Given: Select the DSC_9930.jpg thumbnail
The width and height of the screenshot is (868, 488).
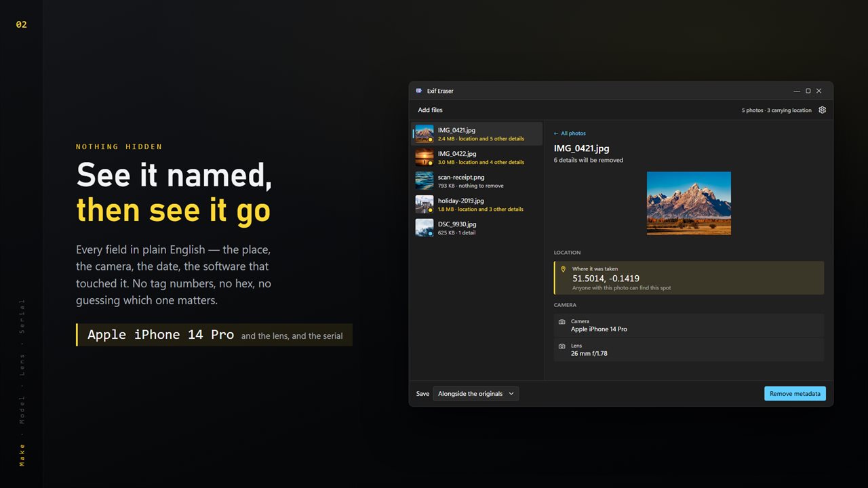Looking at the screenshot, I should tap(425, 228).
